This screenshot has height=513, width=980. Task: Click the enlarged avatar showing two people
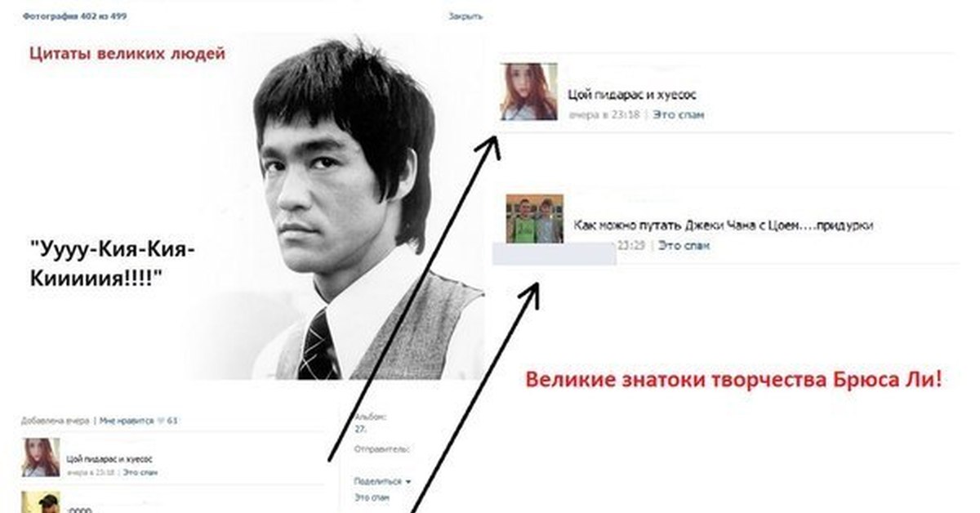click(534, 218)
